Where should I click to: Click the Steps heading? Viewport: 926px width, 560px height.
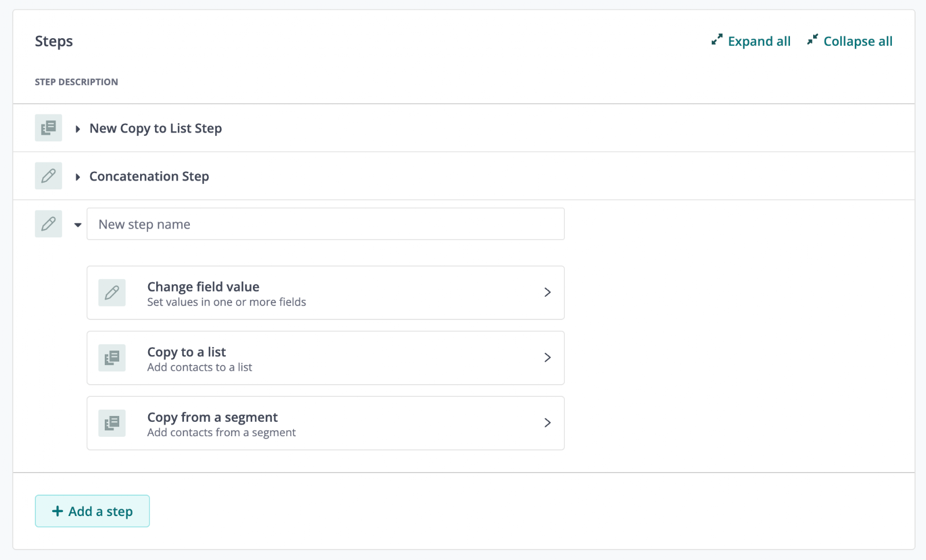54,42
